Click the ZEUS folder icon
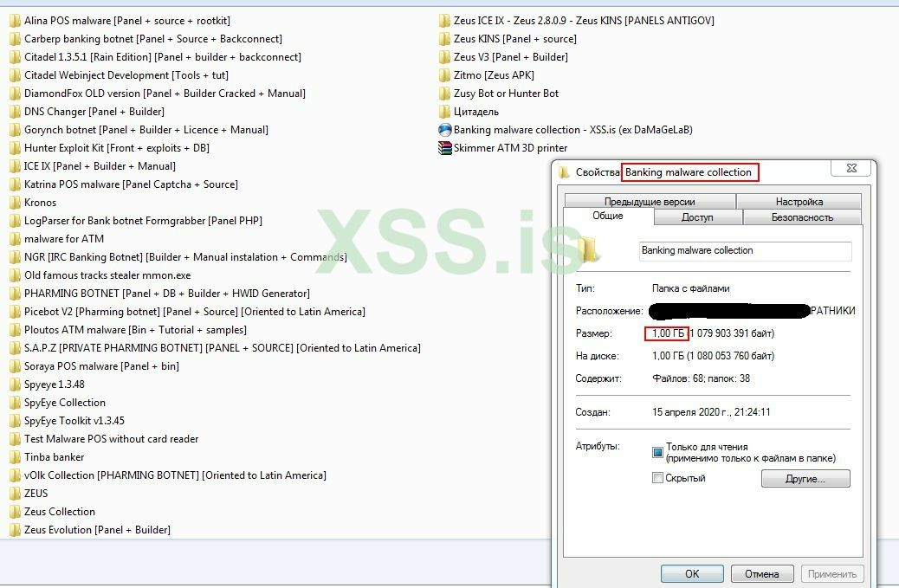Viewport: 899px width, 588px height. (x=15, y=494)
